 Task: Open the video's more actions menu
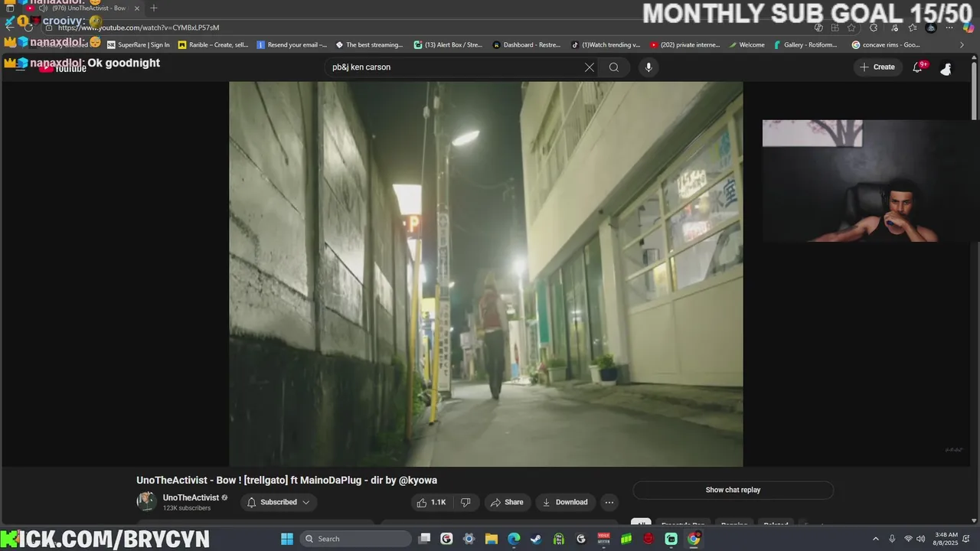609,502
